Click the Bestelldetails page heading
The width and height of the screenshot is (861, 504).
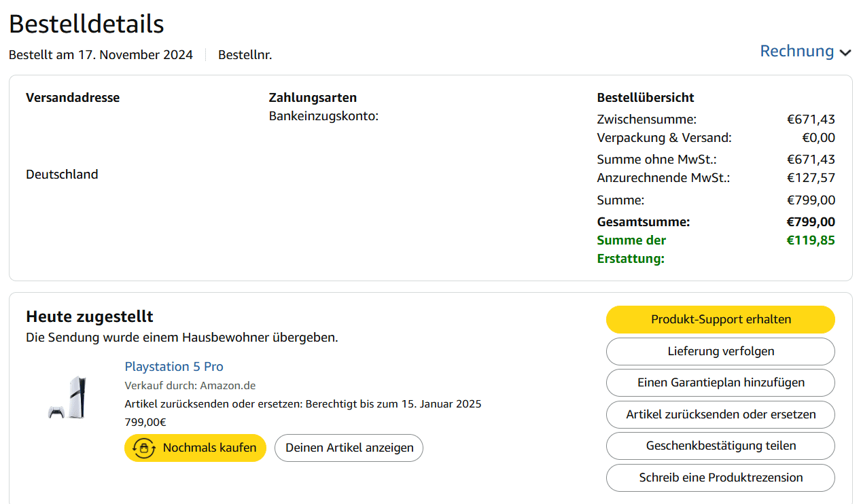tap(86, 24)
